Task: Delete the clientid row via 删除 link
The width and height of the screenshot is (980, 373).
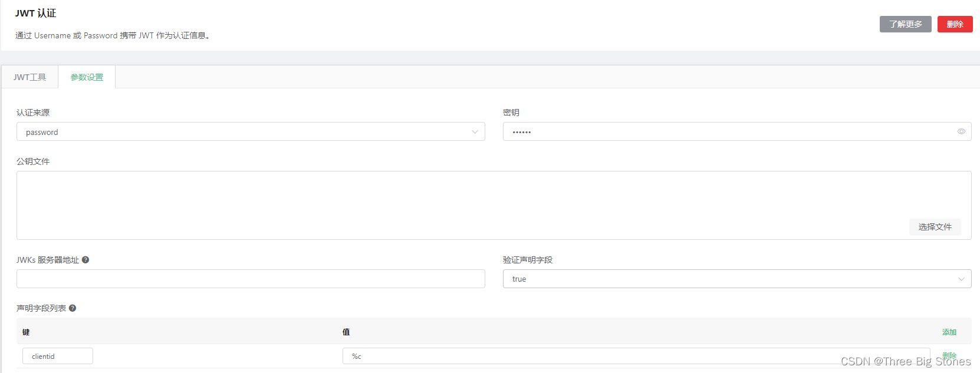Action: [x=949, y=355]
